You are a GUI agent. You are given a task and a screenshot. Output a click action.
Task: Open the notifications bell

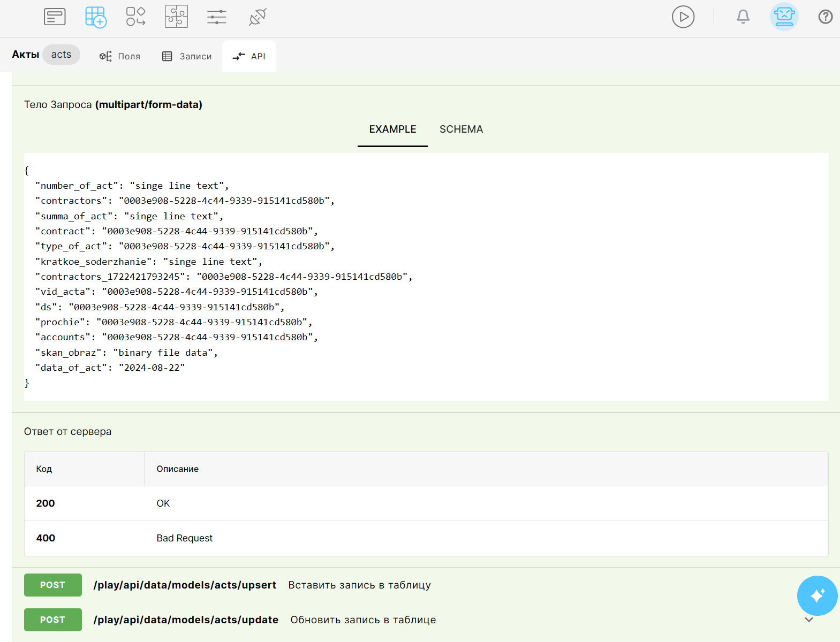743,17
